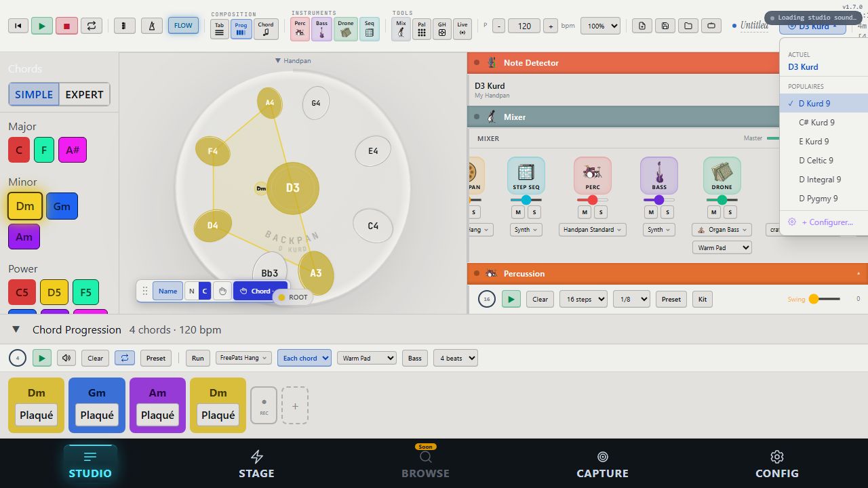This screenshot has height=488, width=868.
Task: Mute the STEP SEQ mixer channel
Action: pos(518,212)
